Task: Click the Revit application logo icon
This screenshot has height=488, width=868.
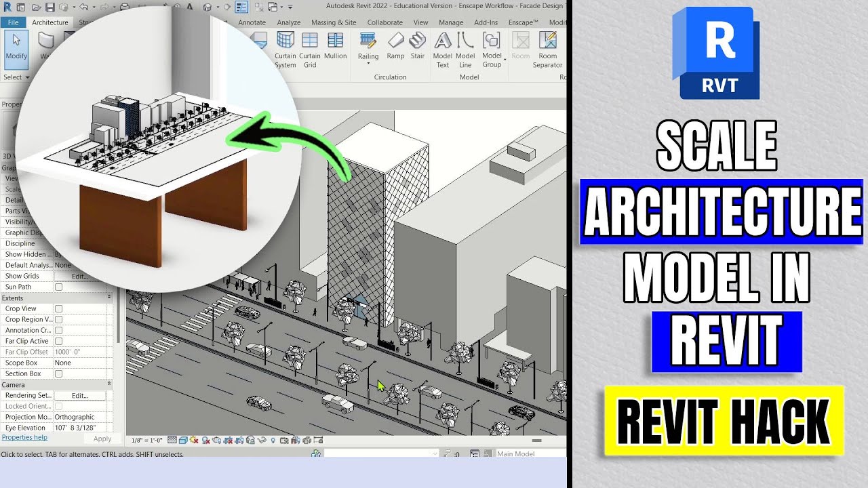Action: pos(7,7)
